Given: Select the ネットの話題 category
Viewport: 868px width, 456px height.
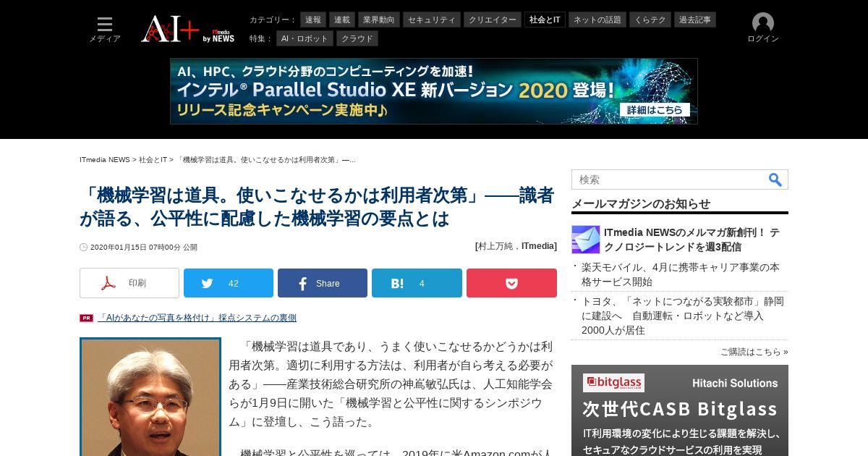Looking at the screenshot, I should [x=597, y=20].
